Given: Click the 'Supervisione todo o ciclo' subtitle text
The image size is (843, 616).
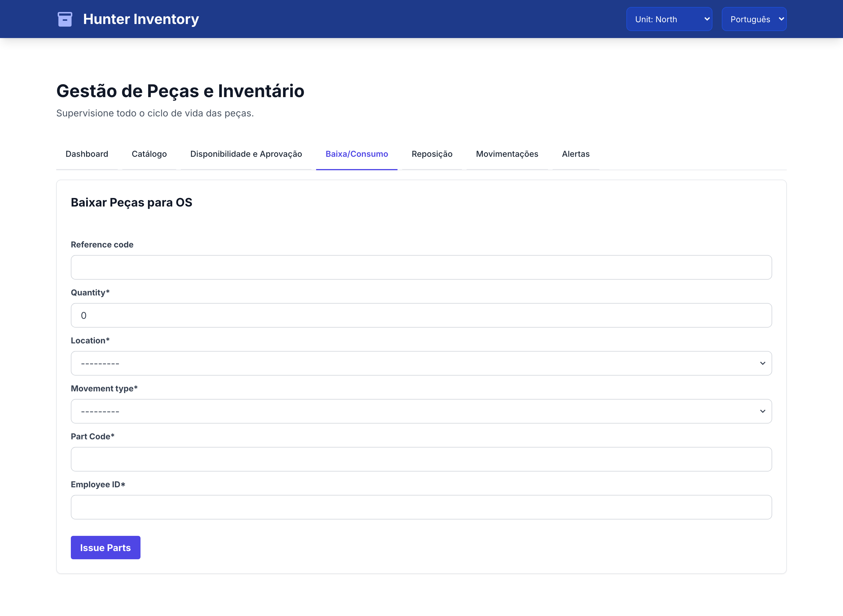Looking at the screenshot, I should point(155,113).
